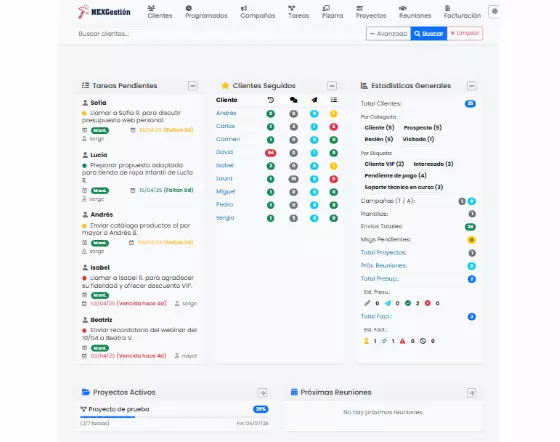The height and width of the screenshot is (442, 560).
Task: Open the Clientes menu
Action: pos(160,12)
